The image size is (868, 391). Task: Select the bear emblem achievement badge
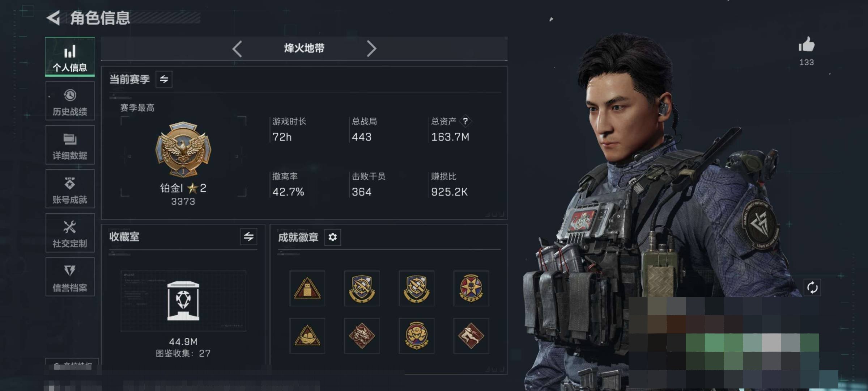coord(416,336)
